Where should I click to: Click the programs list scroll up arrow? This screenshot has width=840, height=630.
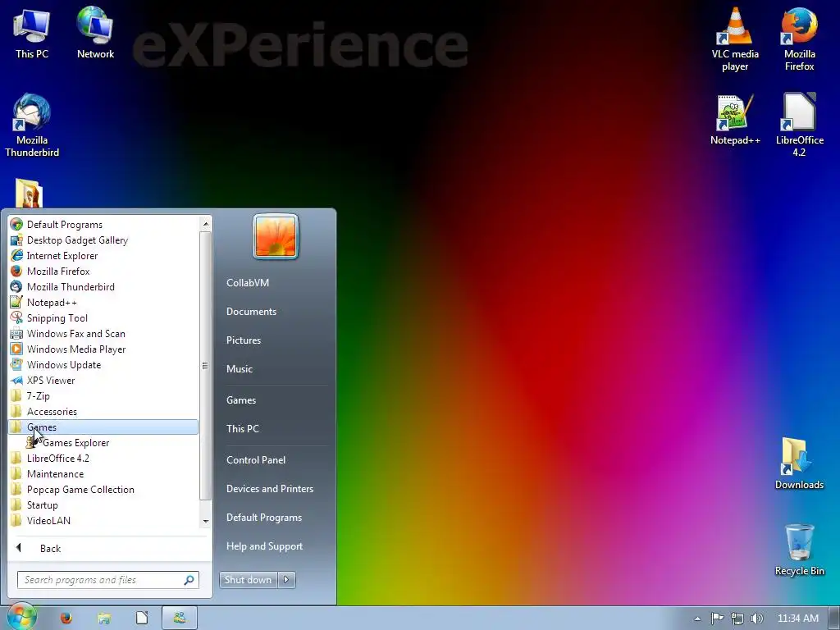point(206,223)
